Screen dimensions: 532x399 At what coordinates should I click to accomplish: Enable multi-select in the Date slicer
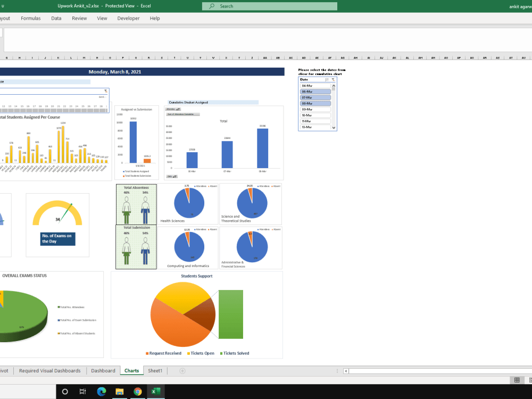coord(327,79)
